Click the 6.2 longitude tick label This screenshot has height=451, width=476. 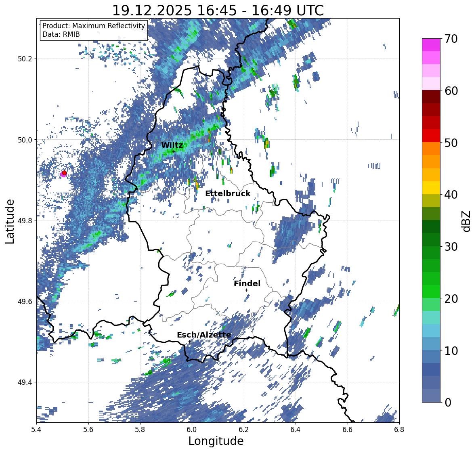244,430
